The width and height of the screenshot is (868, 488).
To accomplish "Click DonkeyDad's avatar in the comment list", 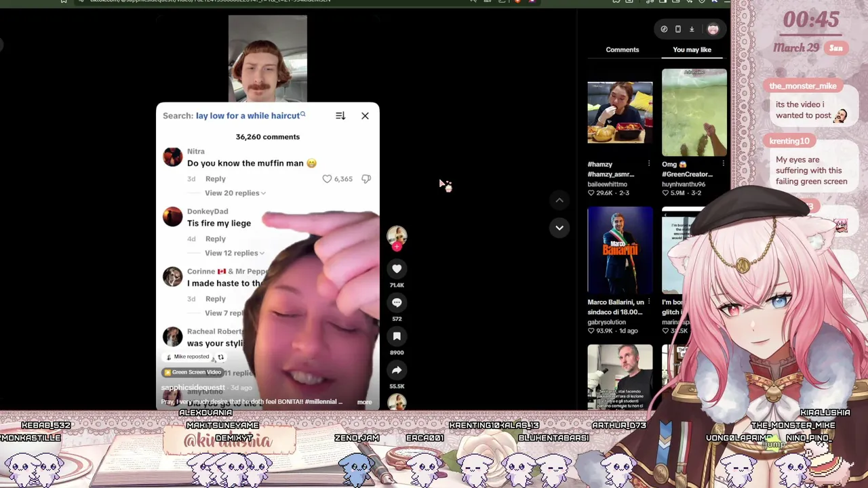I will pyautogui.click(x=173, y=217).
